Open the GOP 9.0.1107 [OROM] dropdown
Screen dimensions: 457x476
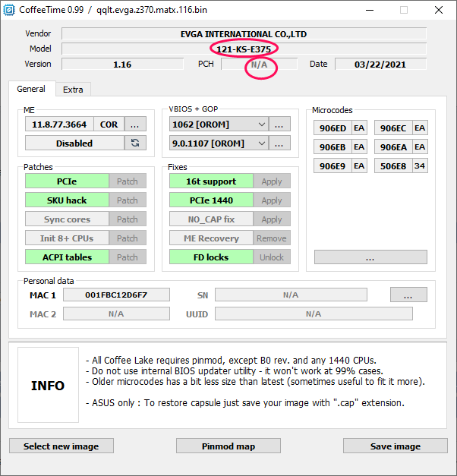point(219,143)
